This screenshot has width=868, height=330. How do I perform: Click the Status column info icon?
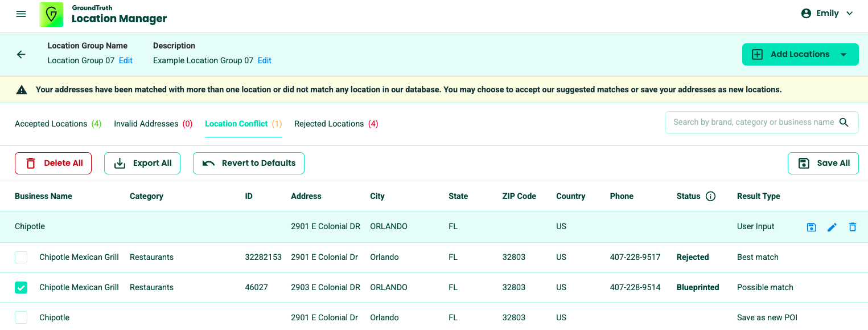click(x=710, y=196)
